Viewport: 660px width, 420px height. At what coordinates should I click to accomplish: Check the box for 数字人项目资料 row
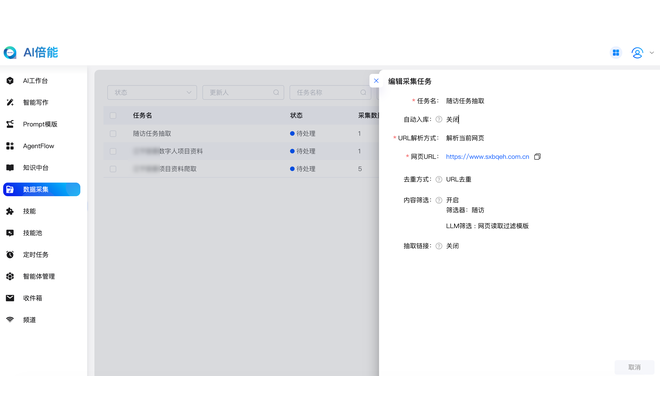point(113,151)
